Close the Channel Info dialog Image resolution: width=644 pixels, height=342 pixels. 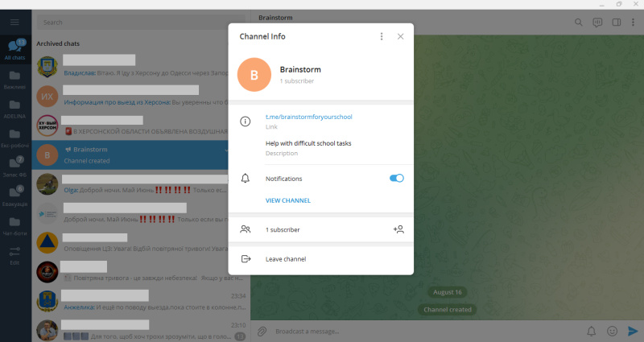coord(400,36)
